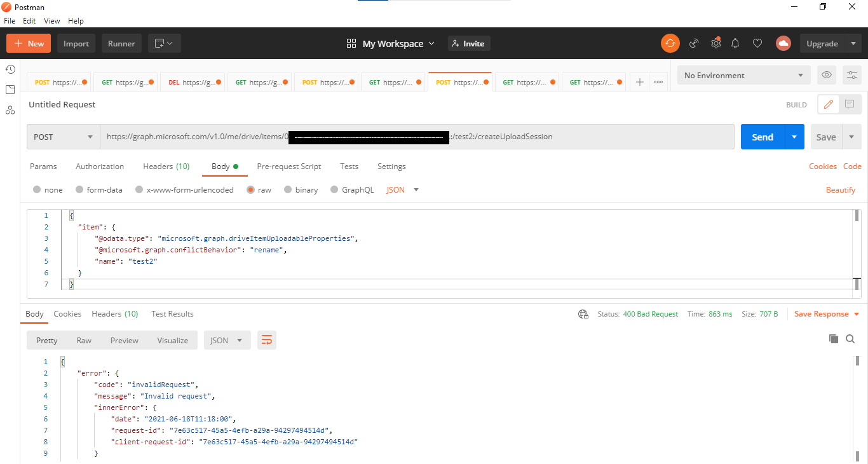Open the environment quick look eye icon
This screenshot has width=868, height=464.
coord(827,75)
